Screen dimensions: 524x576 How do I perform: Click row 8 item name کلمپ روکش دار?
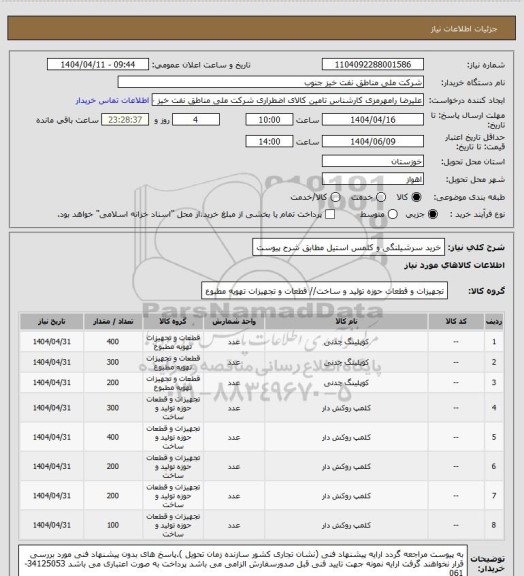(346, 525)
